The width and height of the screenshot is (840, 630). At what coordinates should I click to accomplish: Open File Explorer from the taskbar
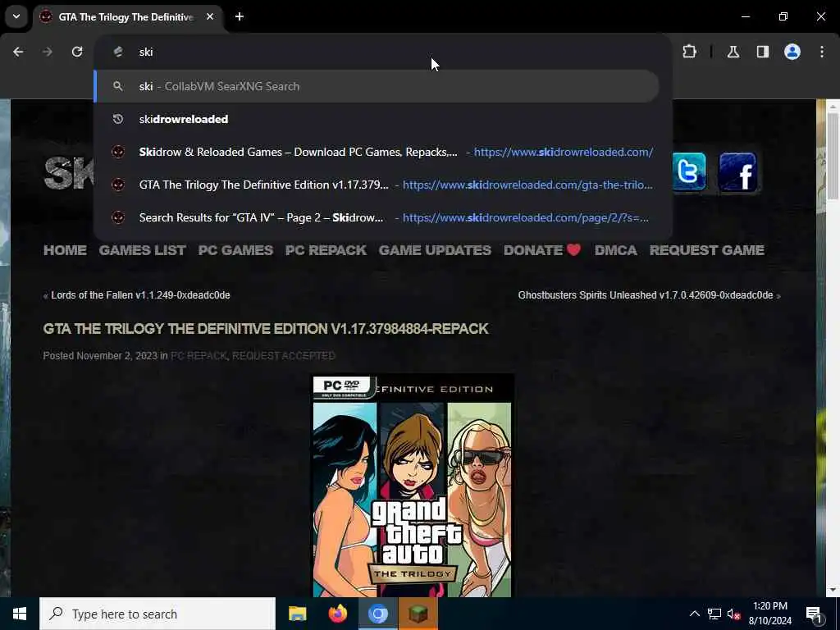pyautogui.click(x=297, y=614)
